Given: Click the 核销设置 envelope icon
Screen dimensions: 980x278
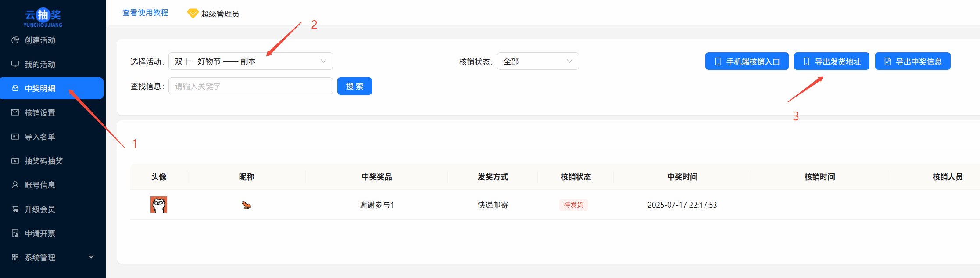Looking at the screenshot, I should (15, 112).
